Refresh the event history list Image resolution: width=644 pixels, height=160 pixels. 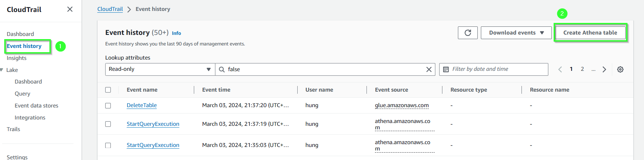point(468,33)
